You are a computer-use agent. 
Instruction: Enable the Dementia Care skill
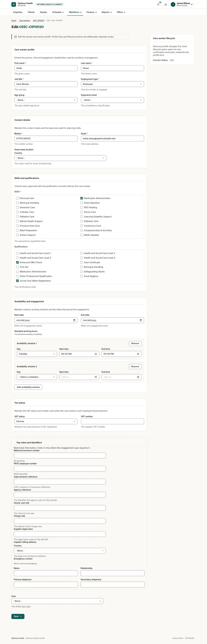(18, 207)
